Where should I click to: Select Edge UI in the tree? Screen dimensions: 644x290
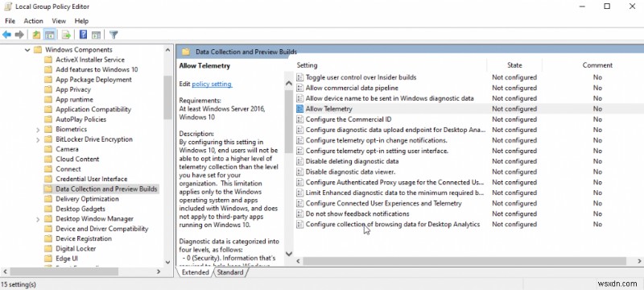pyautogui.click(x=67, y=259)
